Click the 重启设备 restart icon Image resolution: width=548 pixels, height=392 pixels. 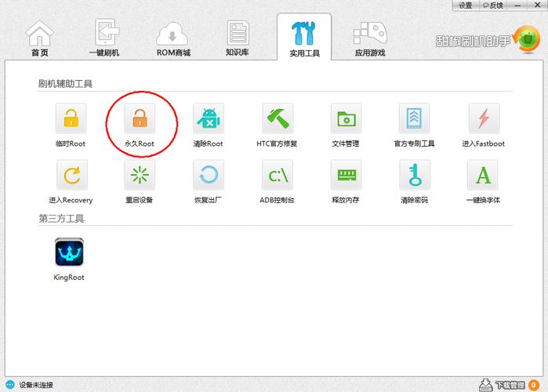pos(140,176)
